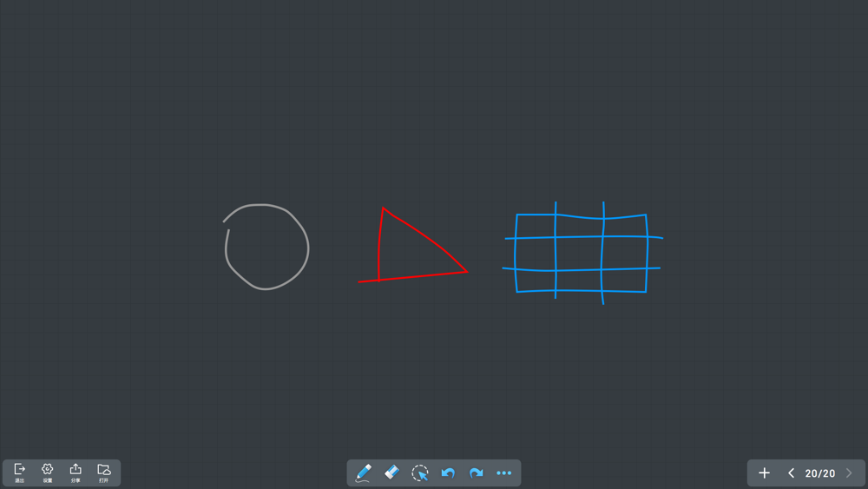Click the share (分享) icon
868x489 pixels.
click(x=76, y=469)
